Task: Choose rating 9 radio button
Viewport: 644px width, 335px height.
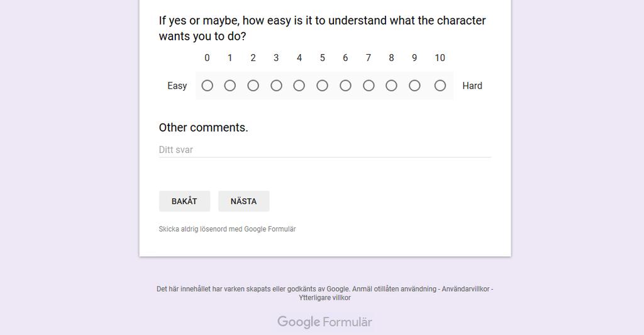Action: tap(414, 86)
